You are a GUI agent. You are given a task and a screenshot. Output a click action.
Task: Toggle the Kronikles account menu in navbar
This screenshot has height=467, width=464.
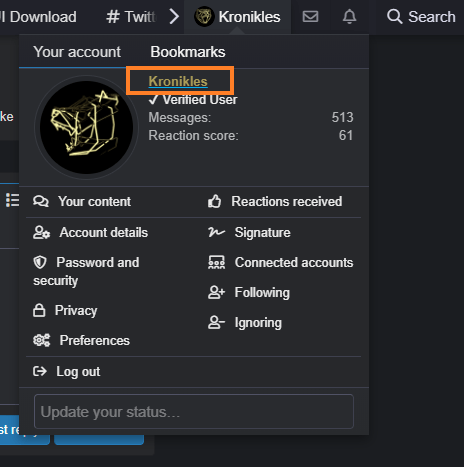(x=237, y=17)
